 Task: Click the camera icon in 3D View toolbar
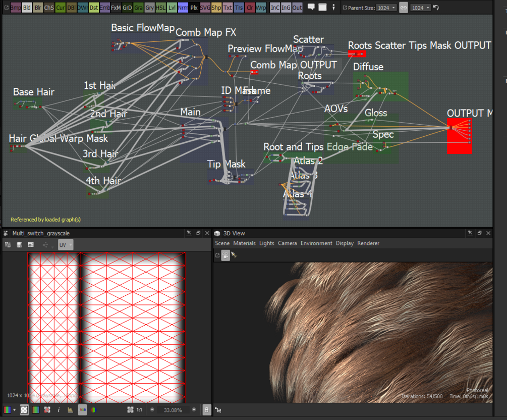pyautogui.click(x=226, y=255)
